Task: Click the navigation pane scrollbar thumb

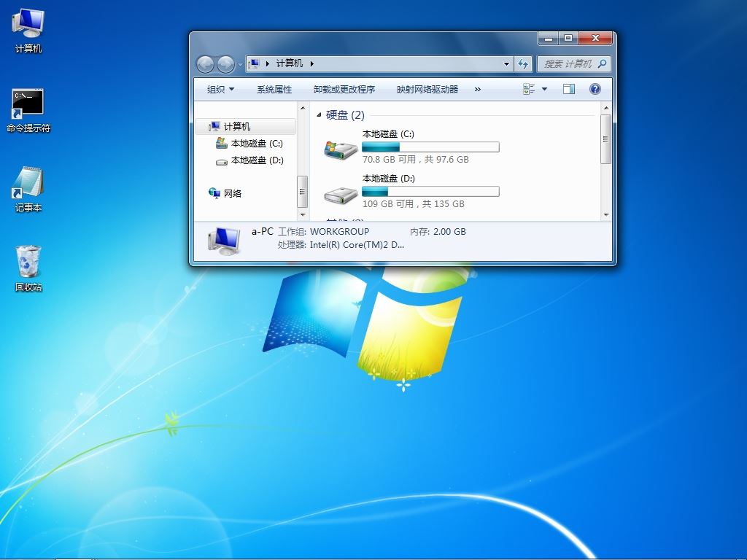Action: click(302, 192)
